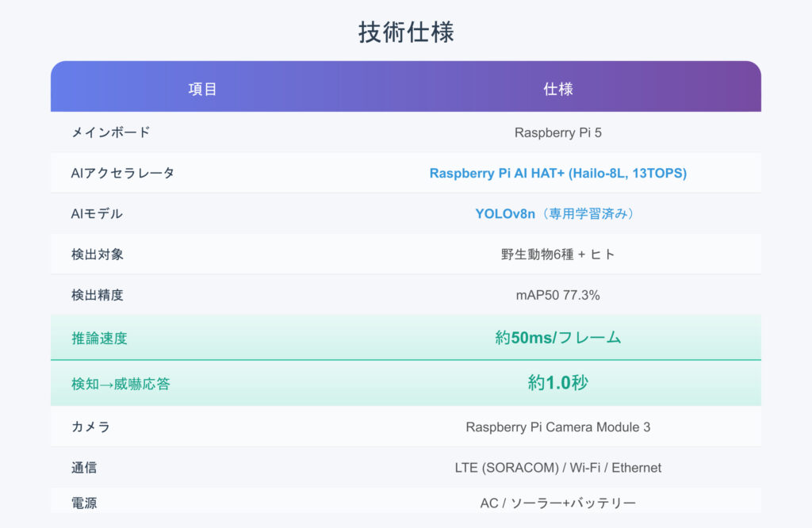Click the Raspberry Pi 5 value

tap(557, 132)
